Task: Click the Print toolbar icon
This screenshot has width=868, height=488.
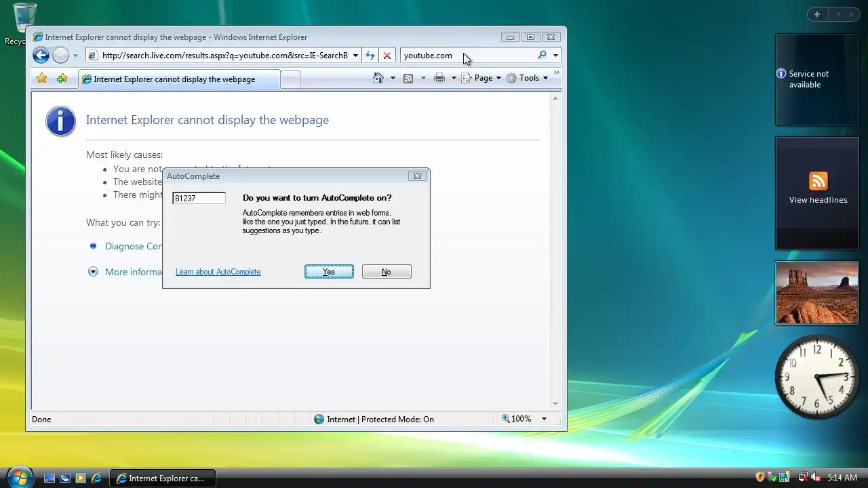Action: pyautogui.click(x=439, y=78)
